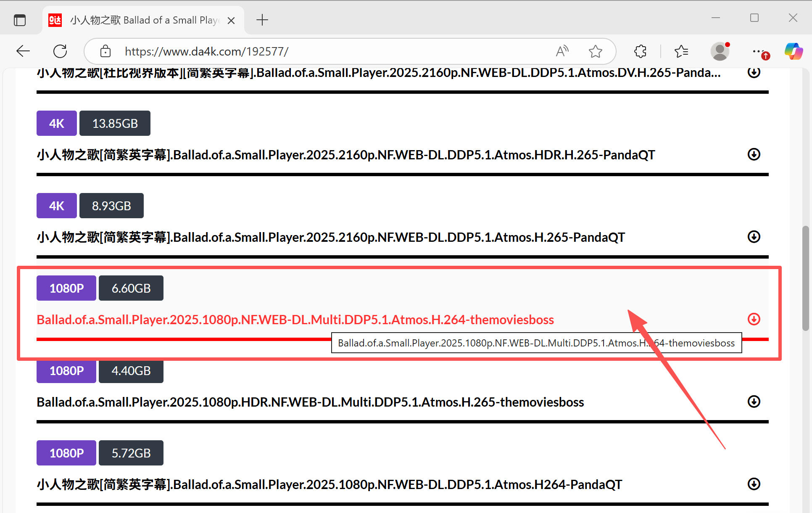Add page to favorites star icon
Image resolution: width=812 pixels, height=513 pixels.
[595, 51]
